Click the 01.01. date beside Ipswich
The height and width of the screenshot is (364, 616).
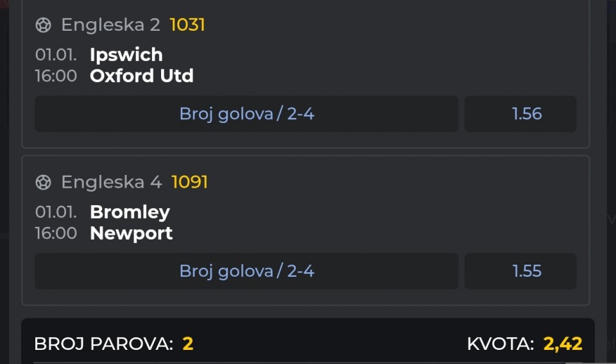[56, 54]
